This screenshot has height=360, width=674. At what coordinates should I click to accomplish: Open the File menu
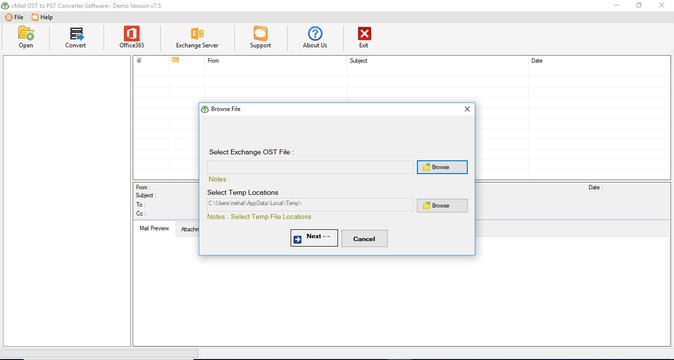point(15,17)
